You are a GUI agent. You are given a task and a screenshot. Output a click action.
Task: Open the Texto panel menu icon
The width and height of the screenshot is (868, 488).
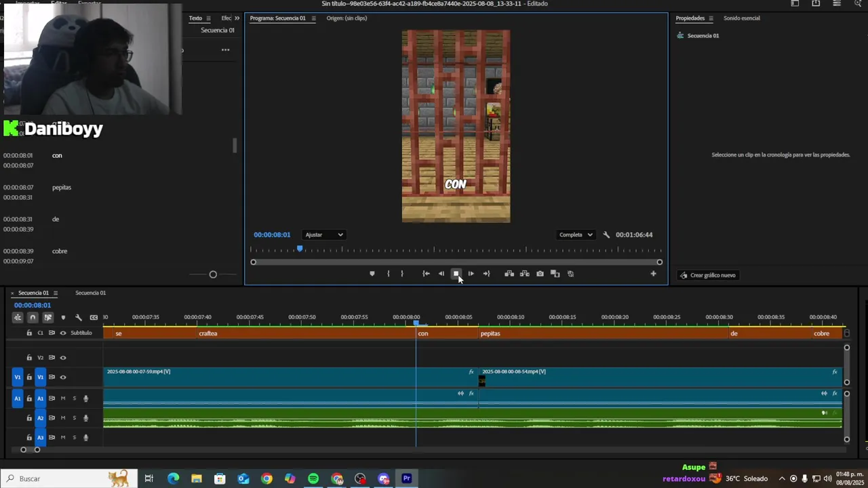coord(208,18)
